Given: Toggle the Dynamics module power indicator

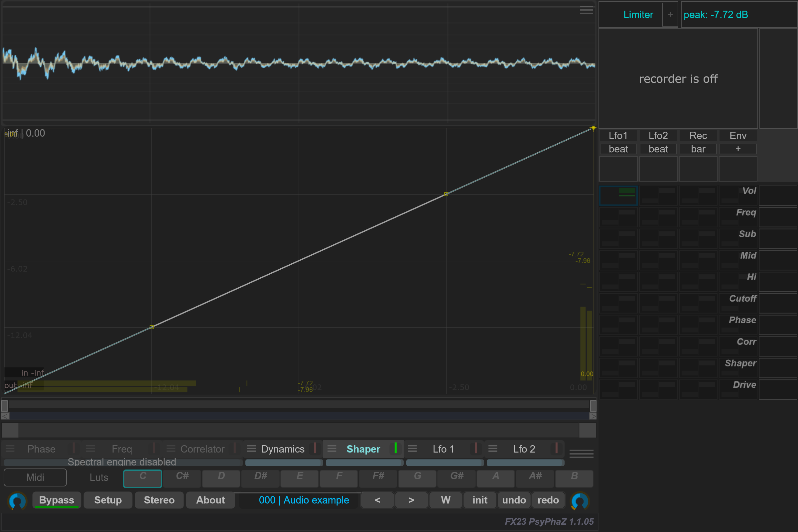Looking at the screenshot, I should point(315,448).
